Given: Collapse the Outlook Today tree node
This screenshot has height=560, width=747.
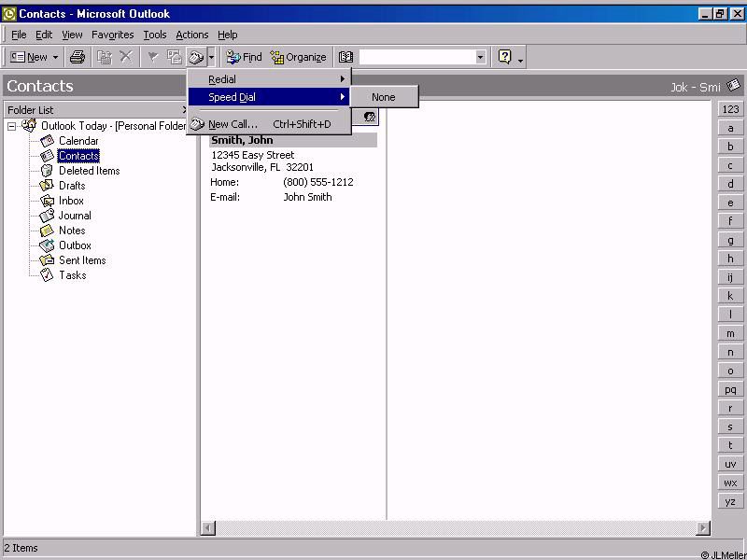Looking at the screenshot, I should (x=12, y=126).
